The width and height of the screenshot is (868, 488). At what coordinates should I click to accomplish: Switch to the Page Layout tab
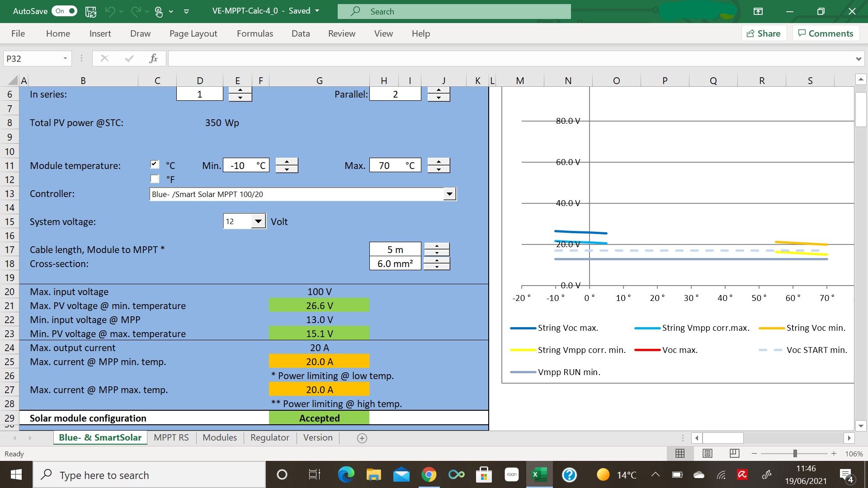pyautogui.click(x=193, y=33)
